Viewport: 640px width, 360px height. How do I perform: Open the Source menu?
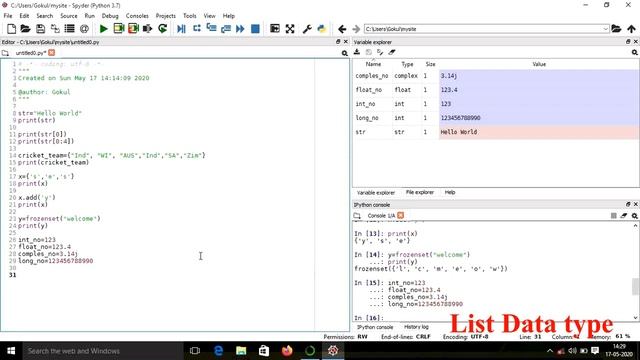click(69, 16)
